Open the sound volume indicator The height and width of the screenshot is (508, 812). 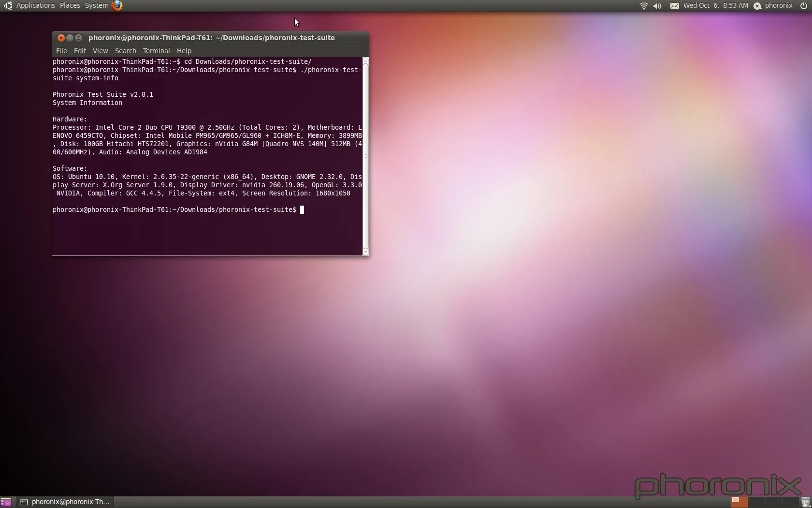pos(657,6)
